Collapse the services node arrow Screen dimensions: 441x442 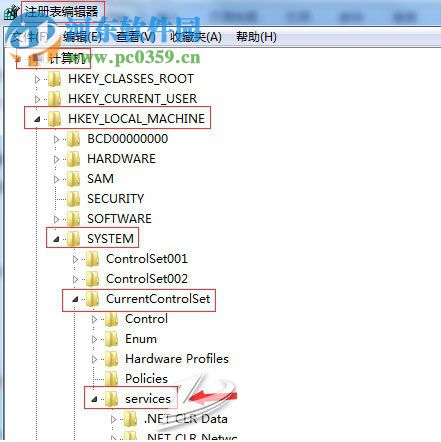click(x=94, y=399)
